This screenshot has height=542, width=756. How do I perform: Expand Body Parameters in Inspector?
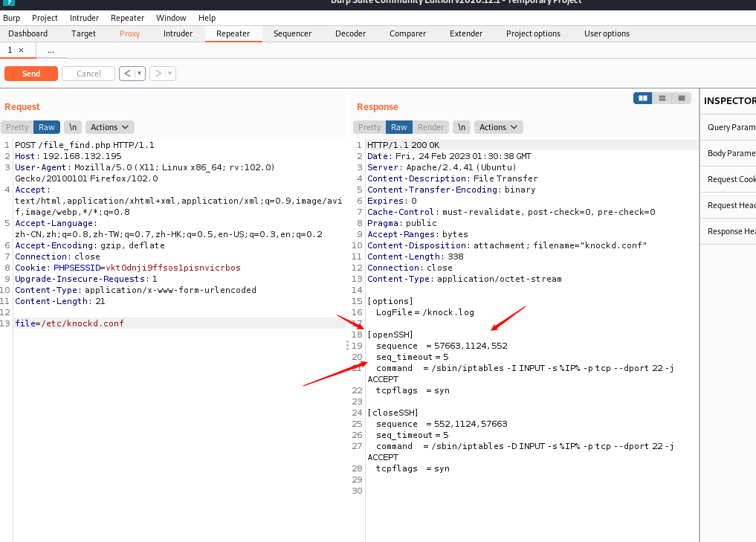point(728,153)
